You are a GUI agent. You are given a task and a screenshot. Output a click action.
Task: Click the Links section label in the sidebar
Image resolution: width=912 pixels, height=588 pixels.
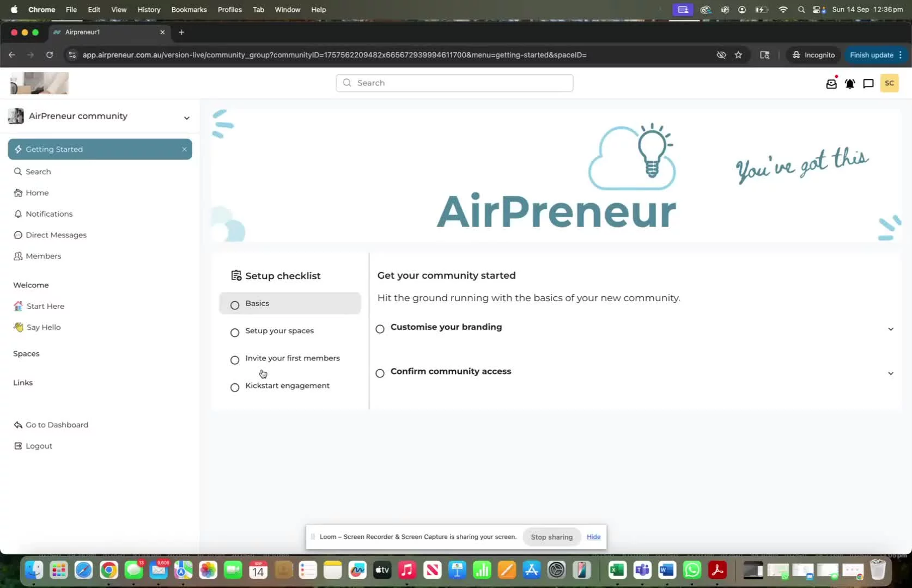pyautogui.click(x=23, y=383)
